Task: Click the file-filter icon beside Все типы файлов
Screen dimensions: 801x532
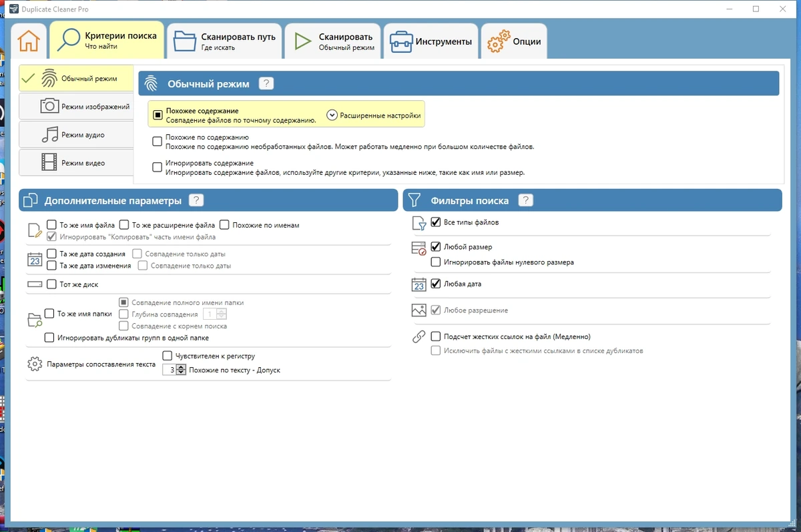Action: [419, 223]
